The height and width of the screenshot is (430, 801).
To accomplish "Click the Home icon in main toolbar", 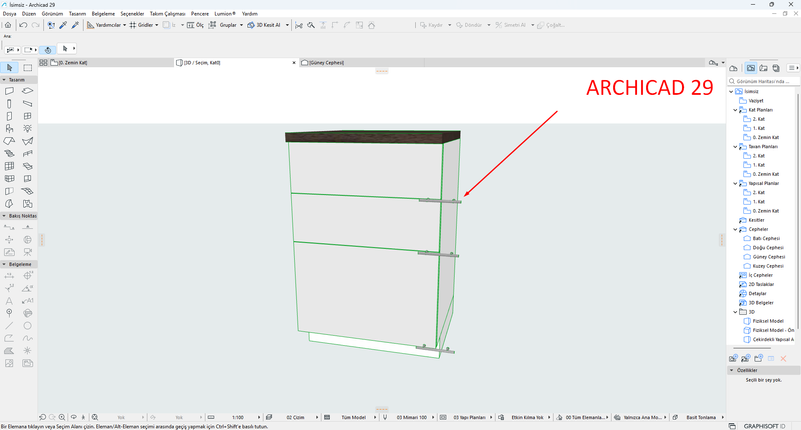I will [8, 25].
